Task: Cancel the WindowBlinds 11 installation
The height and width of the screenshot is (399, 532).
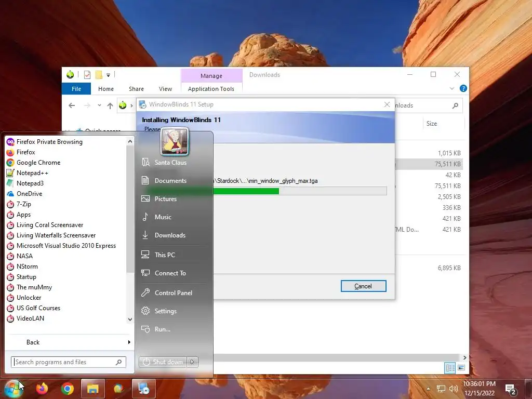Action: click(363, 286)
